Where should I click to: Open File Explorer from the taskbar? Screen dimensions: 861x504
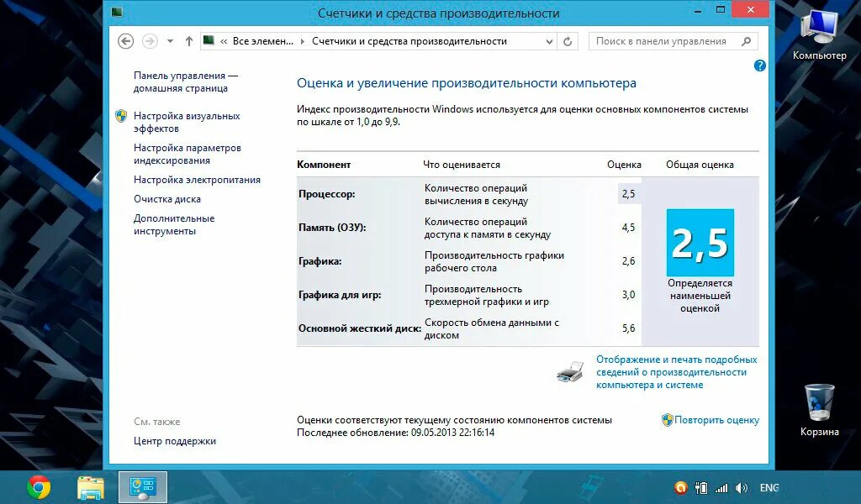pyautogui.click(x=91, y=487)
